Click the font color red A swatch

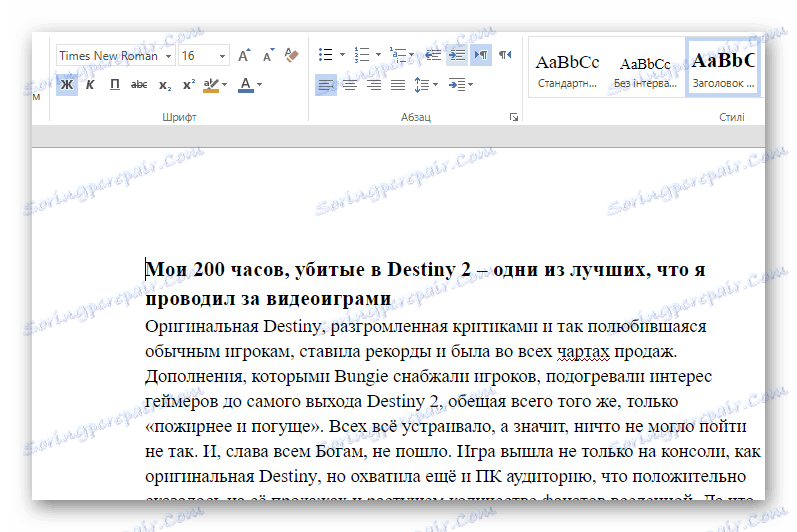pos(246,85)
